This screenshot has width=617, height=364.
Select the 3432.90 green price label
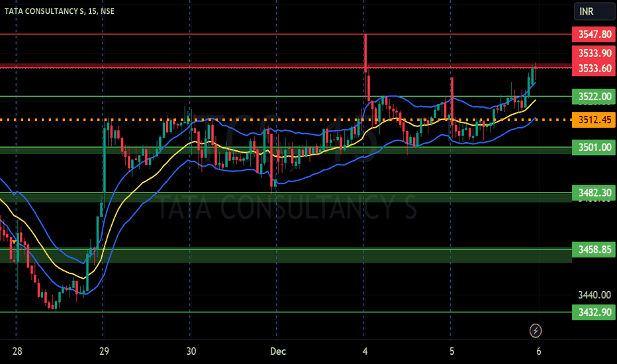pyautogui.click(x=594, y=312)
